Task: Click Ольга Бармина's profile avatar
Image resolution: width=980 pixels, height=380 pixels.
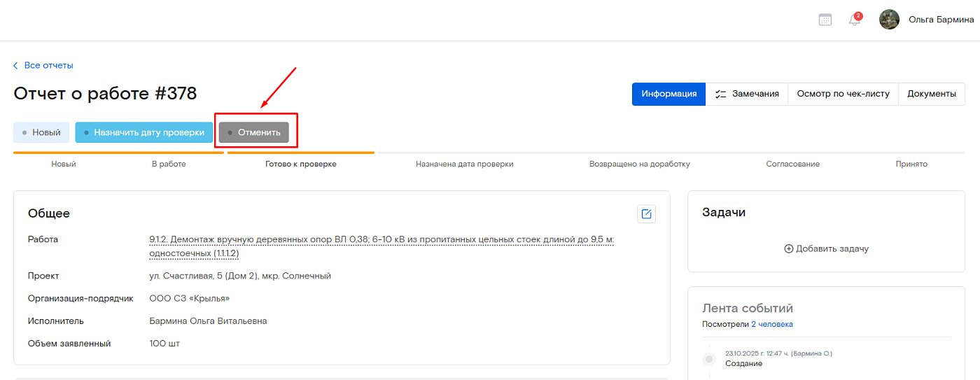Action: 889,20
